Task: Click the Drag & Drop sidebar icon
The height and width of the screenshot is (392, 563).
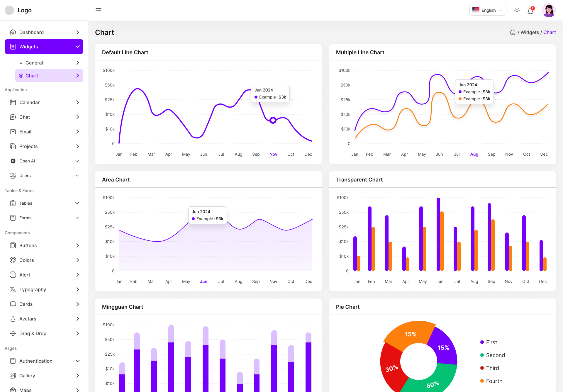Action: click(13, 333)
